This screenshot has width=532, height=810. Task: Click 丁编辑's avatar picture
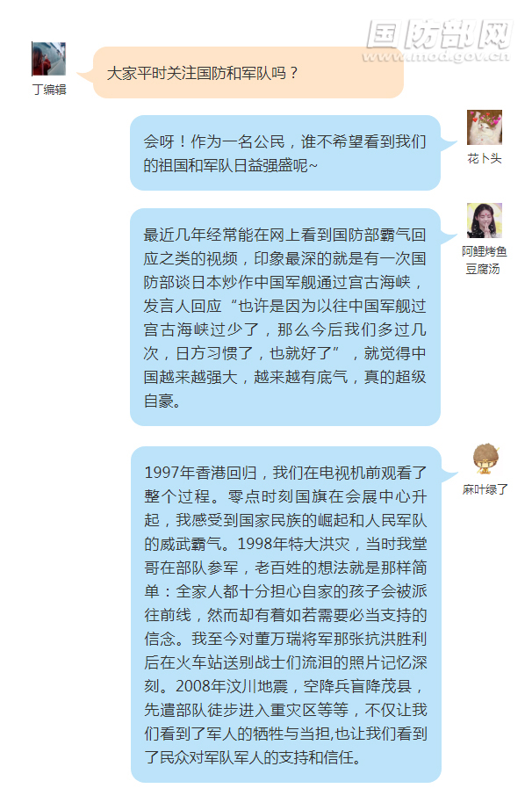[x=48, y=59]
